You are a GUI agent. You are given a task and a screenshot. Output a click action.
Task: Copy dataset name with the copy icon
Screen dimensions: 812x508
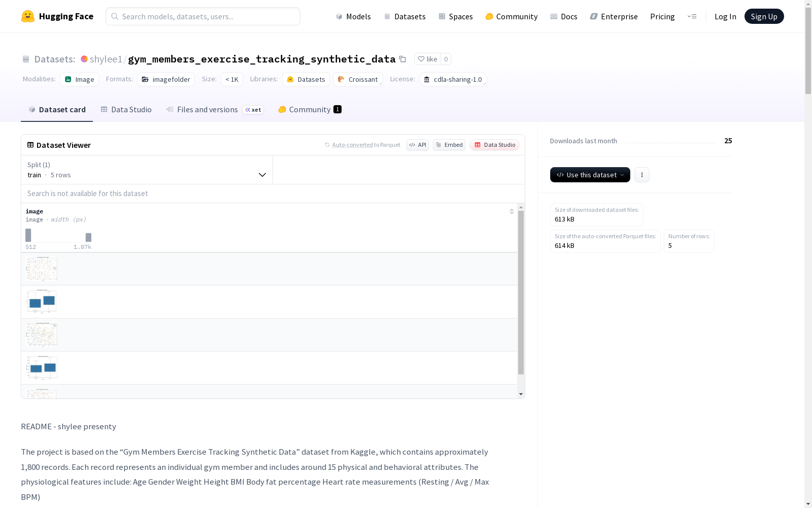coord(402,59)
